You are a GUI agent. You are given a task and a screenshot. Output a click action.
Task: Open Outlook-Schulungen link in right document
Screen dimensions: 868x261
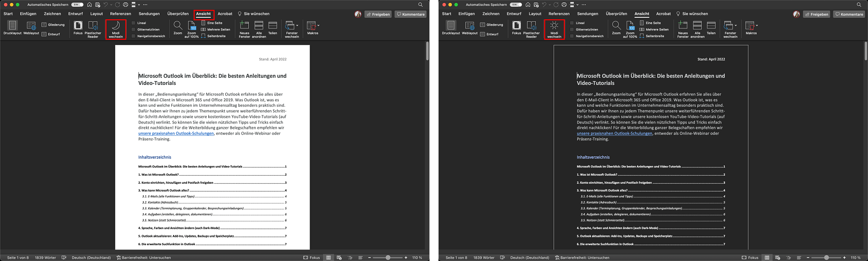click(x=614, y=134)
